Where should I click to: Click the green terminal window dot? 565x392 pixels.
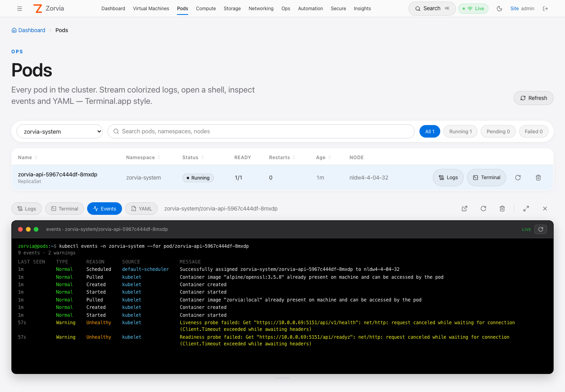click(x=36, y=229)
